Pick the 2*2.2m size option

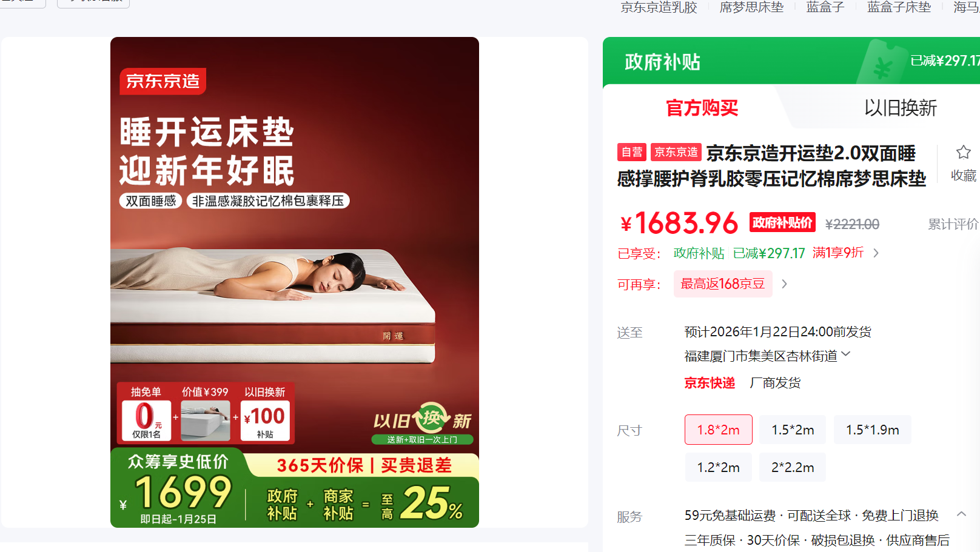[x=793, y=467]
